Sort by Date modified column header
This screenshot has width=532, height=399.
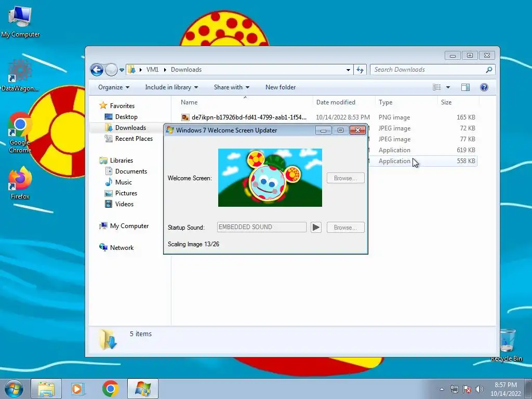click(x=344, y=102)
